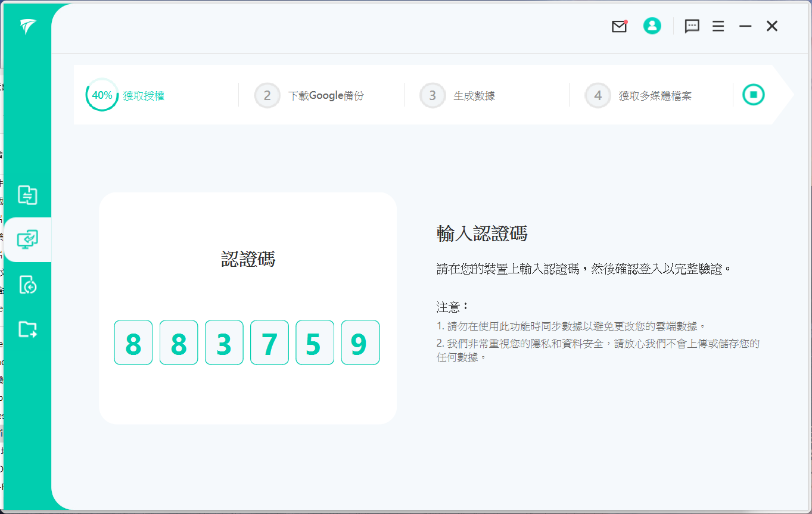Image resolution: width=812 pixels, height=514 pixels.
Task: Open the phone-to-phone transfer sidebar icon
Action: (x=27, y=195)
